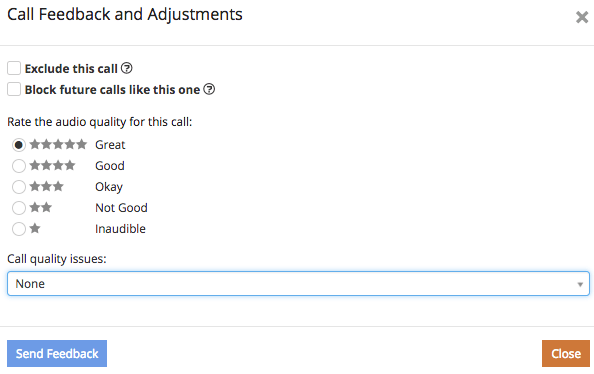Check Block future calls like this one
The image size is (594, 374).
click(14, 89)
